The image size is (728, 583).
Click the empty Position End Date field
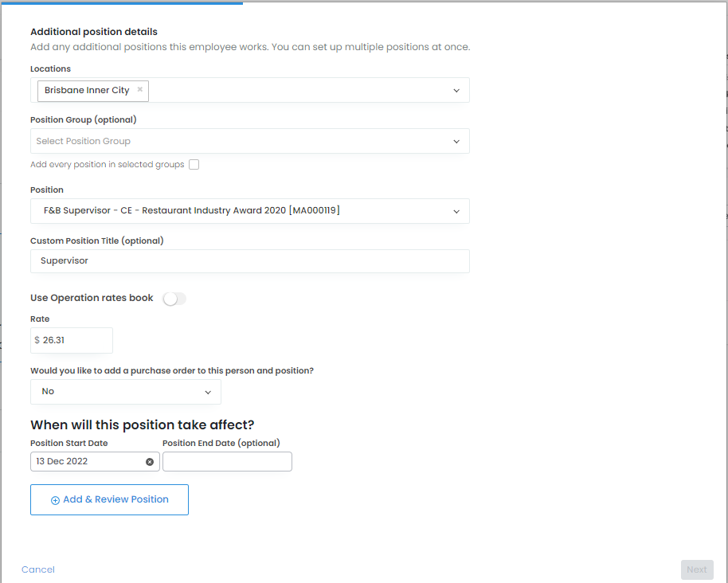tap(227, 462)
